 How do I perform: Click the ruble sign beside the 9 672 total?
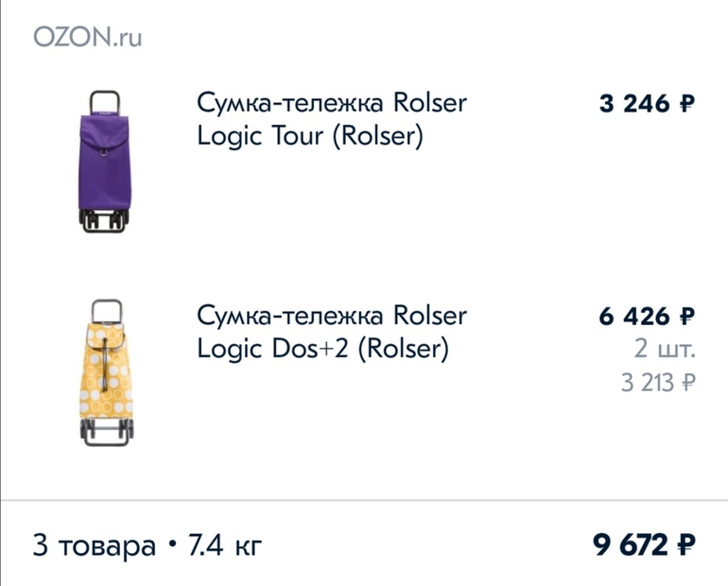[x=687, y=545]
